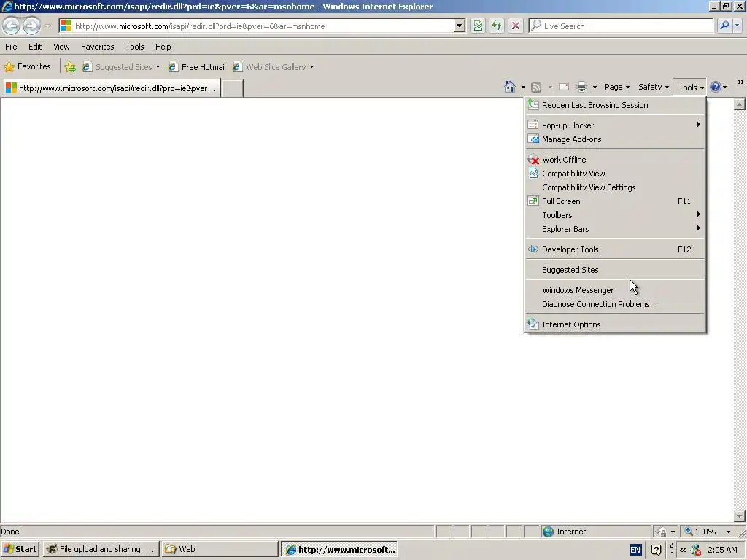Select Diagnose Connection Problems
Image resolution: width=747 pixels, height=560 pixels.
tap(615, 304)
